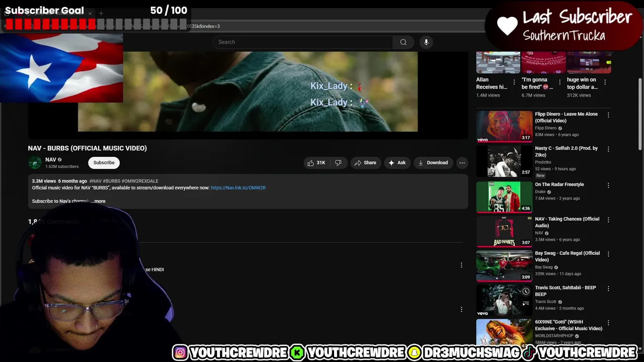
Task: Open the title 6IX9INE Gotti WSHH Exclusive
Action: tap(569, 325)
